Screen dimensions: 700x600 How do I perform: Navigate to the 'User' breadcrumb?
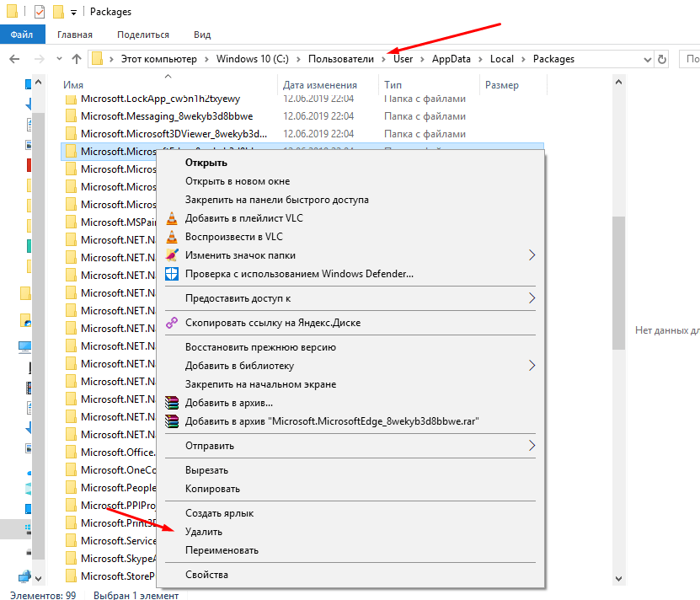coord(403,59)
